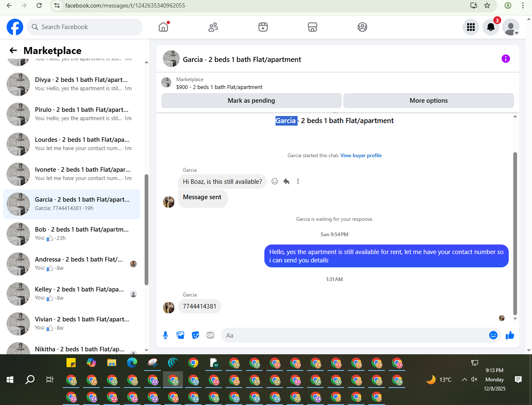Open more actions for 'Hi Boaz' message
Image resolution: width=532 pixels, height=405 pixels.
click(298, 181)
